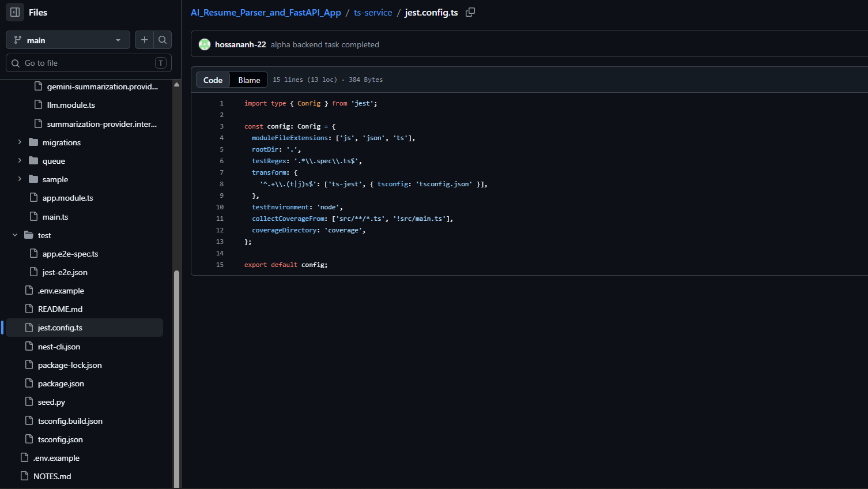Click open-folder icon beside test

click(x=29, y=235)
